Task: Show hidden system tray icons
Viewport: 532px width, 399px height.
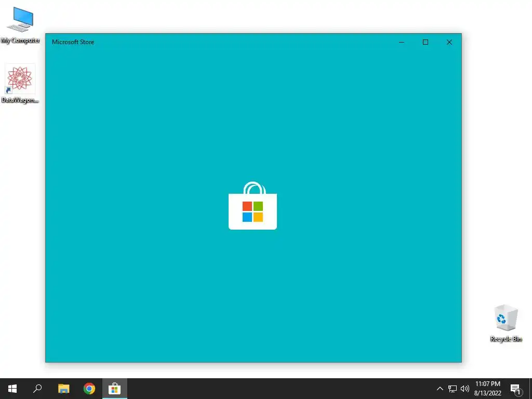Action: tap(440, 389)
